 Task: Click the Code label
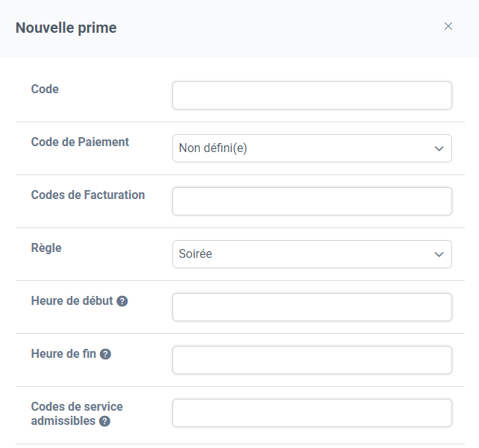pyautogui.click(x=45, y=89)
